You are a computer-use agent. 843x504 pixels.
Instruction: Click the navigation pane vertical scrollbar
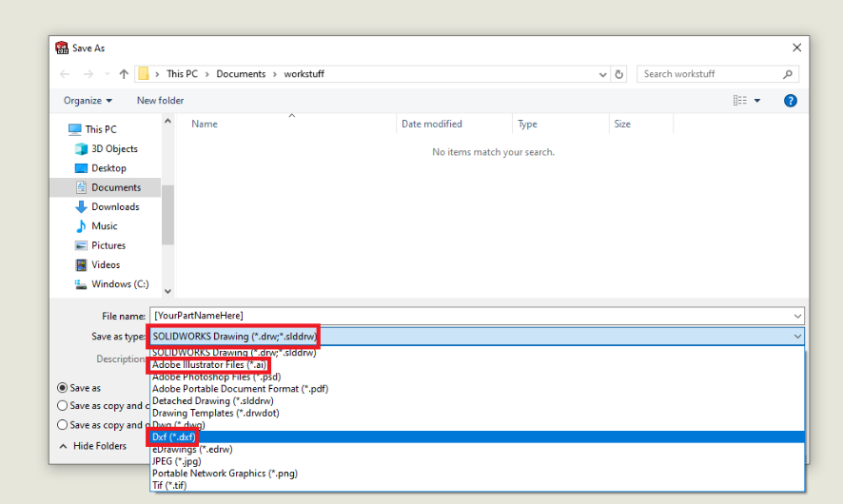(167, 209)
